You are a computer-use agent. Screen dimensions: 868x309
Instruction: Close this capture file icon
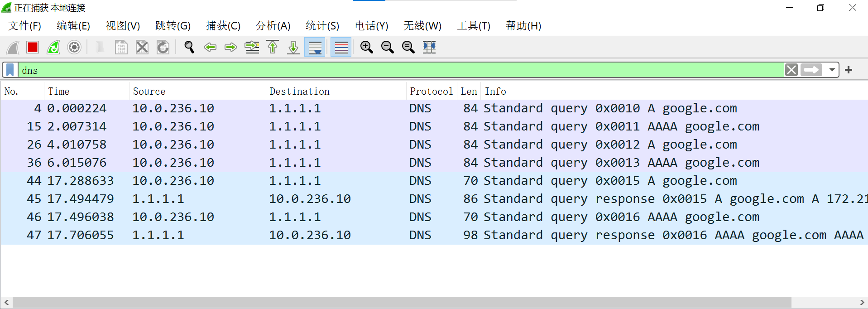(x=142, y=47)
